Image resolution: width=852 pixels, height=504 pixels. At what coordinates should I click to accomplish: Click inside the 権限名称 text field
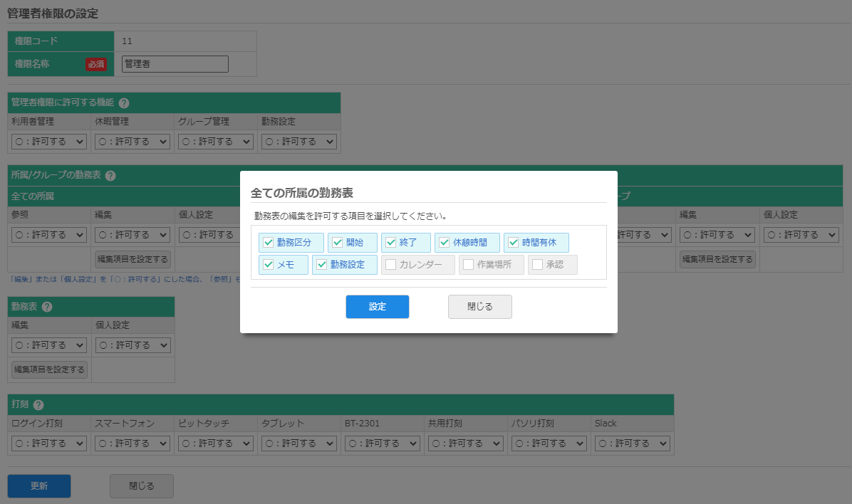[175, 63]
